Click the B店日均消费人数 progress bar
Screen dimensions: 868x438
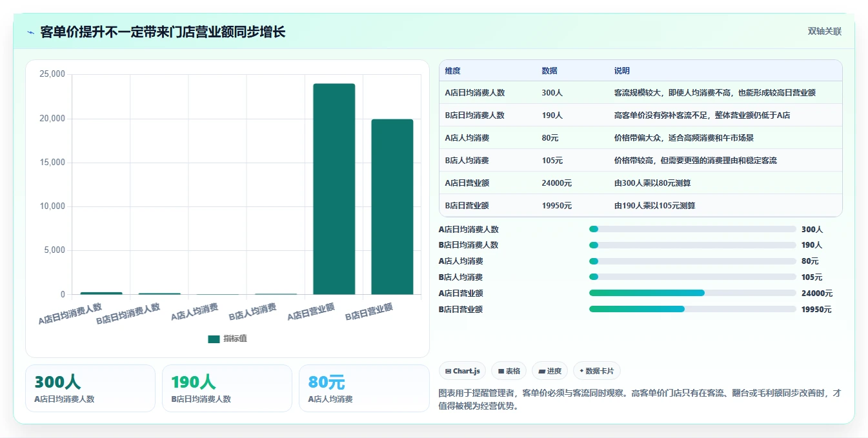(x=692, y=245)
